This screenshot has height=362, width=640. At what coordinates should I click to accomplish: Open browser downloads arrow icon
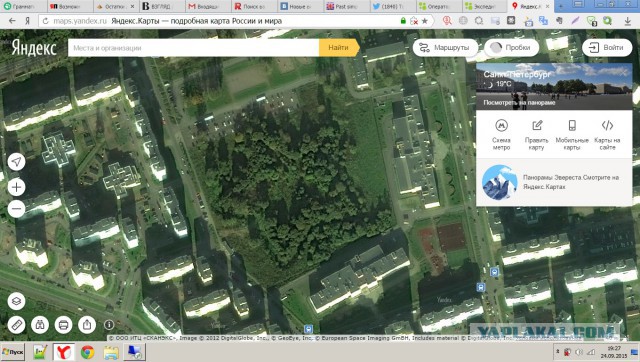click(x=628, y=21)
